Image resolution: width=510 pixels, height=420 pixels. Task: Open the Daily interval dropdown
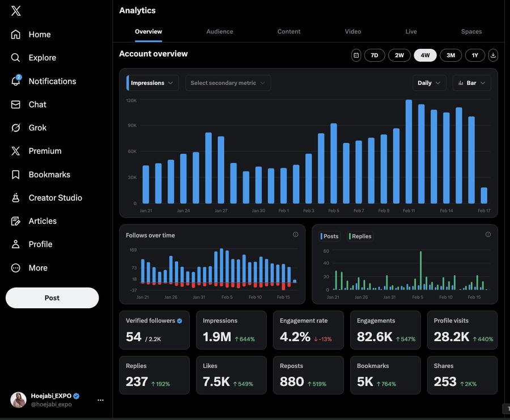[429, 83]
